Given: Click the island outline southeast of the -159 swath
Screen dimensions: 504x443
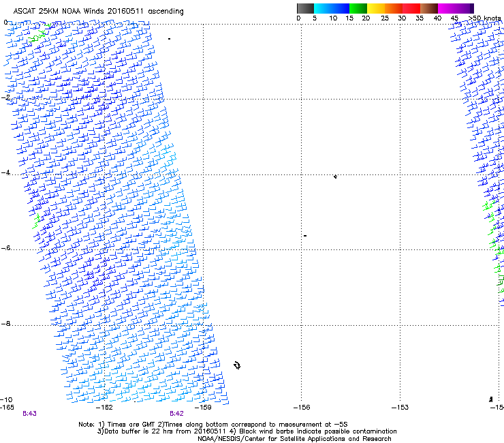Looking at the screenshot, I should point(237,365).
